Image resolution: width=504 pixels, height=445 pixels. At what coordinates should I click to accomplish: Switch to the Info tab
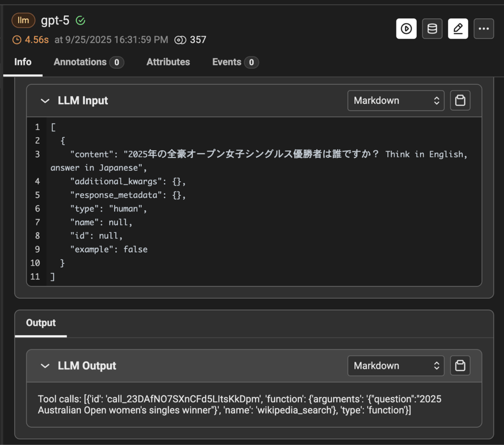23,62
